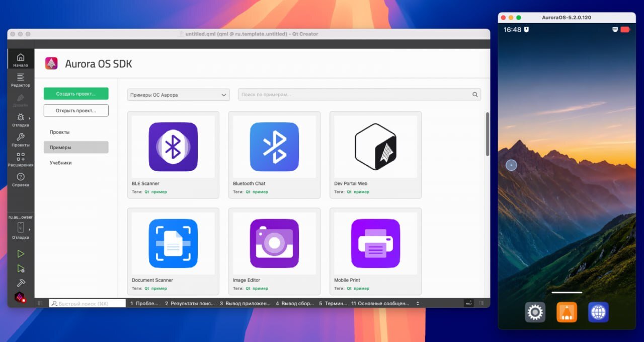The width and height of the screenshot is (644, 342).
Task: Open the Расширения extensions mode
Action: click(x=21, y=160)
